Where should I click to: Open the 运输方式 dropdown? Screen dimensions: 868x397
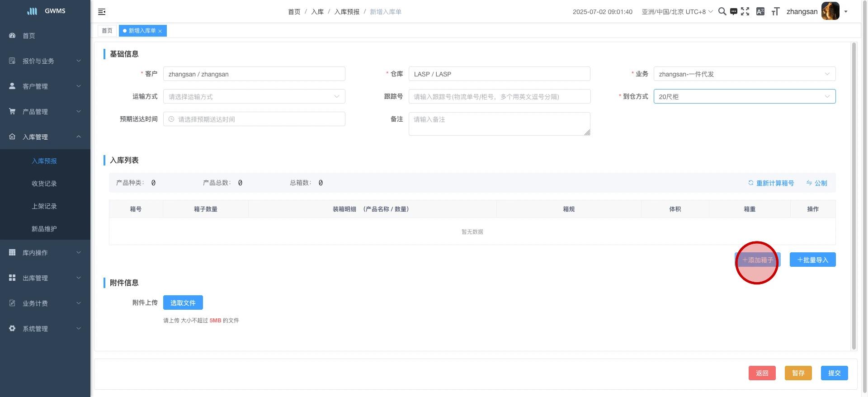[x=254, y=96]
